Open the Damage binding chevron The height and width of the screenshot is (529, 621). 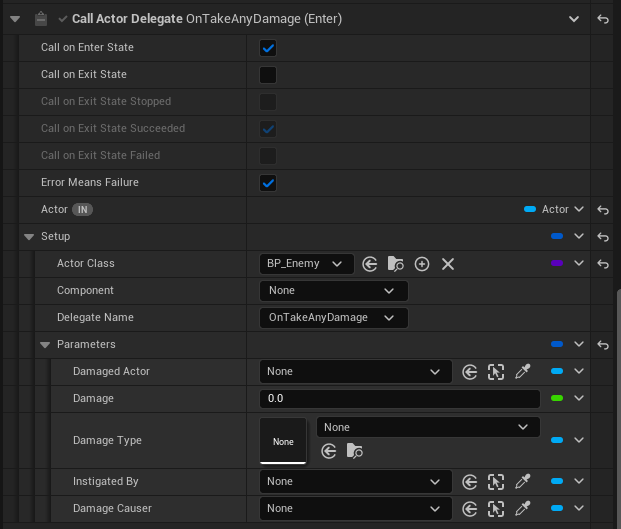(x=579, y=398)
